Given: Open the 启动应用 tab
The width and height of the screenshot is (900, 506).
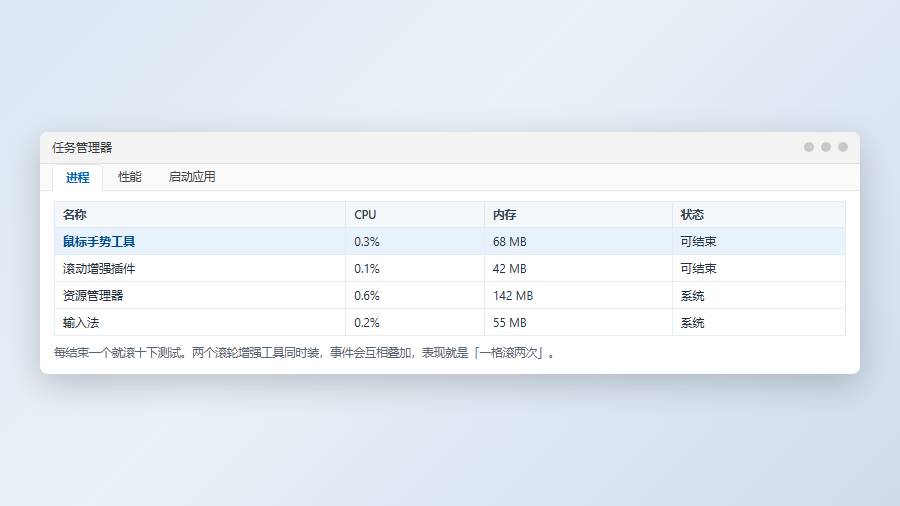Looking at the screenshot, I should 192,177.
